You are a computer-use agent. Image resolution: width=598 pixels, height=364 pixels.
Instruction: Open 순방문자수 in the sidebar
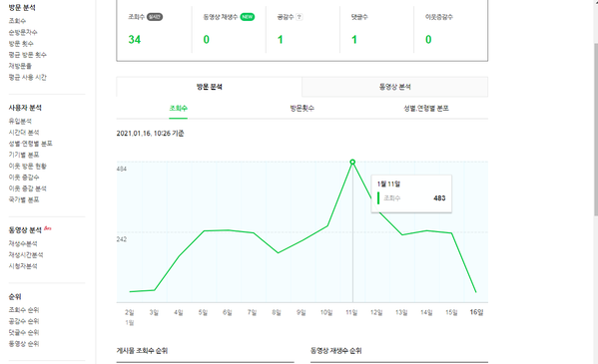pos(23,32)
